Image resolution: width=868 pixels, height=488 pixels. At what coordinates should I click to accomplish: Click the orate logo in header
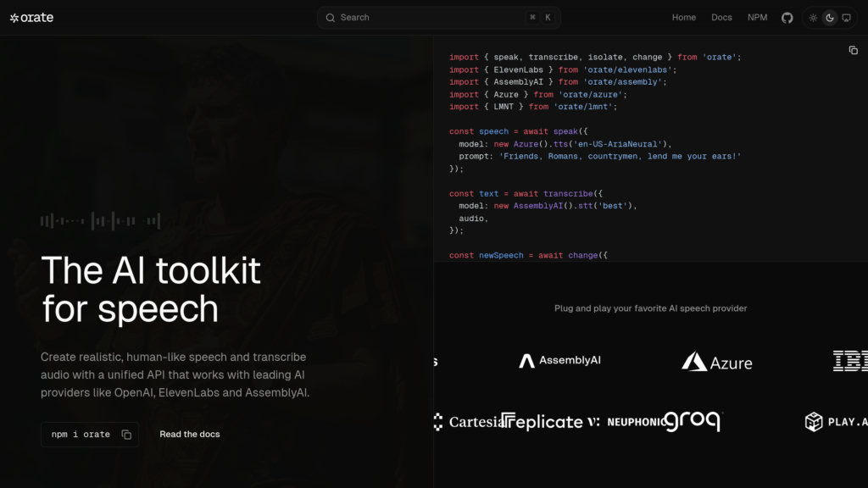point(31,18)
